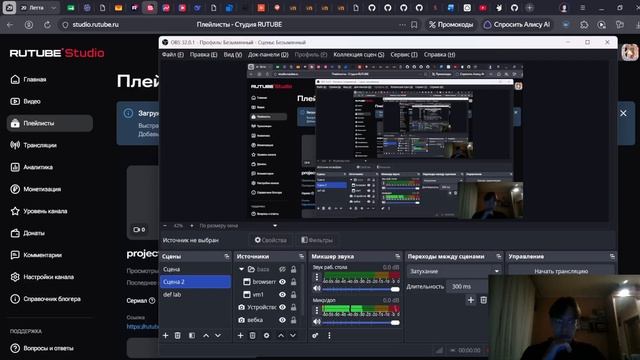Click Начать трансляцию button

[561, 271]
